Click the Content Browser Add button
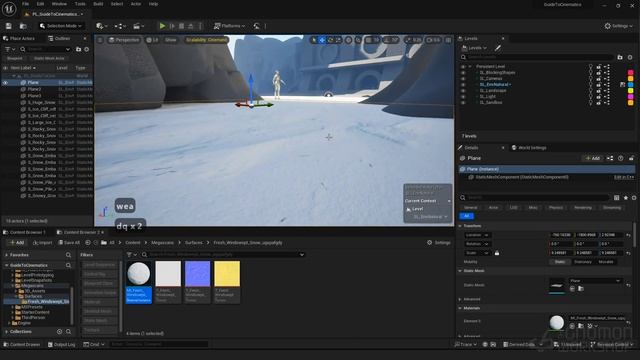This screenshot has width=640, height=360. (16, 243)
